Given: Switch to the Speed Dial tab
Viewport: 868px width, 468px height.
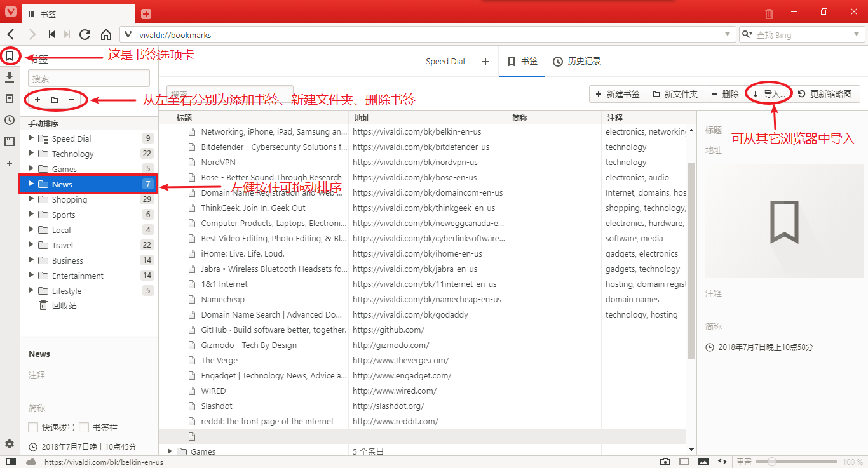Looking at the screenshot, I should [x=445, y=62].
